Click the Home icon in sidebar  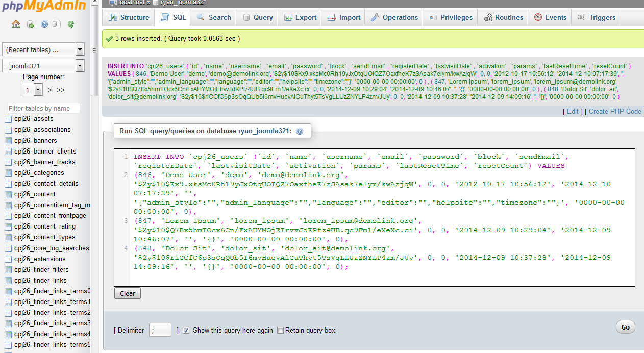pos(16,24)
